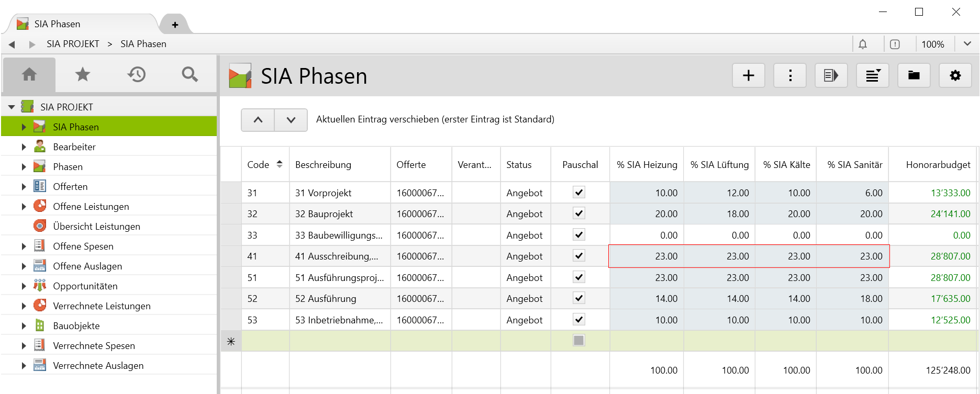This screenshot has width=980, height=394.
Task: Click the notification bell icon
Action: tap(863, 44)
